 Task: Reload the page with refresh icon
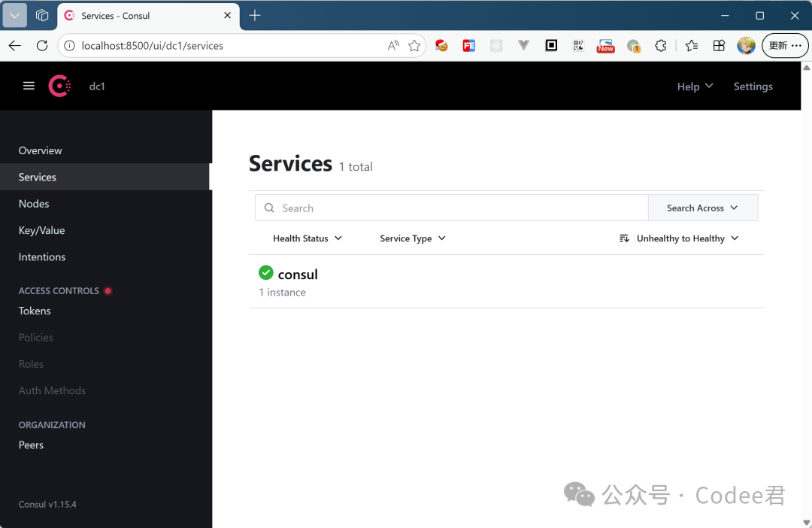(x=42, y=46)
